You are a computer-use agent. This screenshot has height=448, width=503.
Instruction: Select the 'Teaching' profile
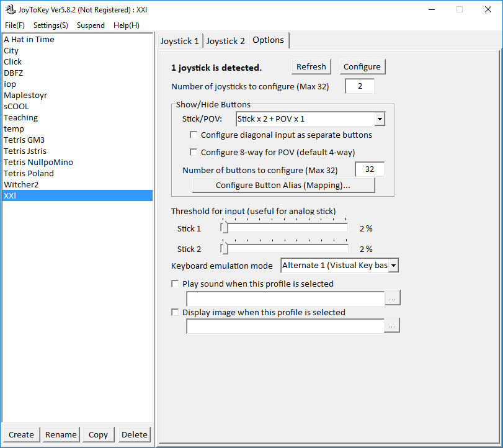point(78,117)
